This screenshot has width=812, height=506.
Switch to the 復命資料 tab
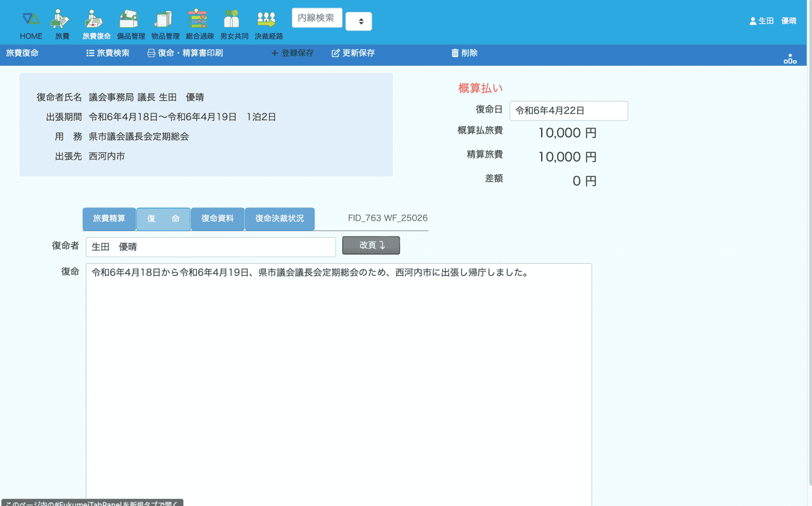(x=218, y=219)
